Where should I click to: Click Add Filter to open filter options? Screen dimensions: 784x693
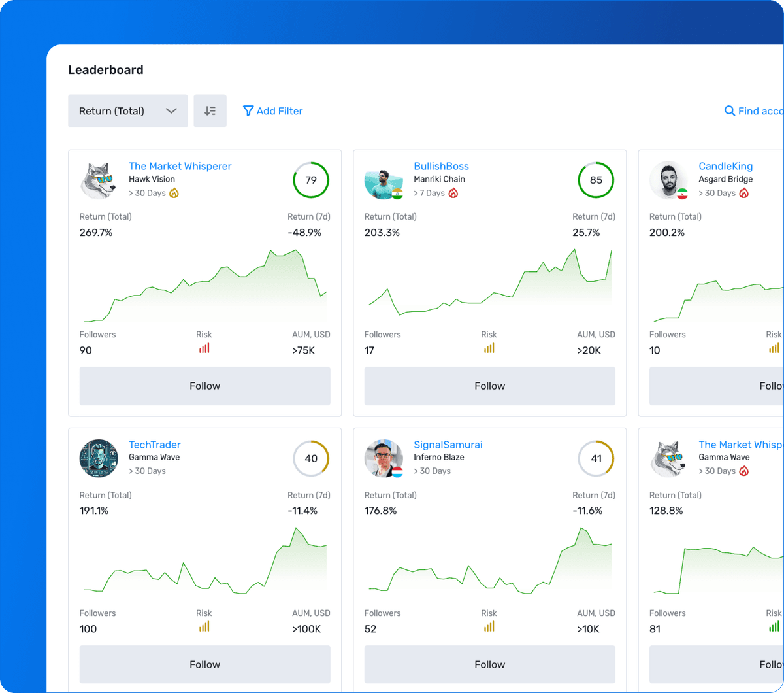280,110
